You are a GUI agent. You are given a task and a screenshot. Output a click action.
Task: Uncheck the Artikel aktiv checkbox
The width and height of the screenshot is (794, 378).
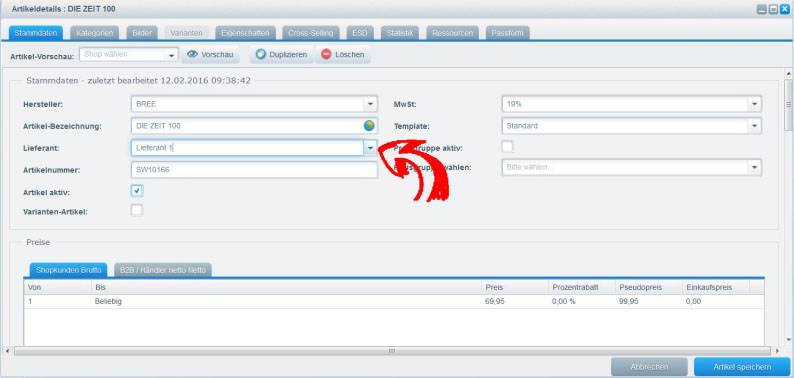(x=137, y=191)
